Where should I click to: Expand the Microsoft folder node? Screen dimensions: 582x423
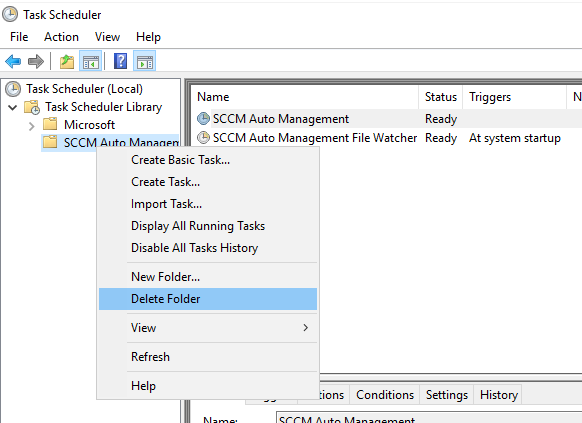[32, 126]
